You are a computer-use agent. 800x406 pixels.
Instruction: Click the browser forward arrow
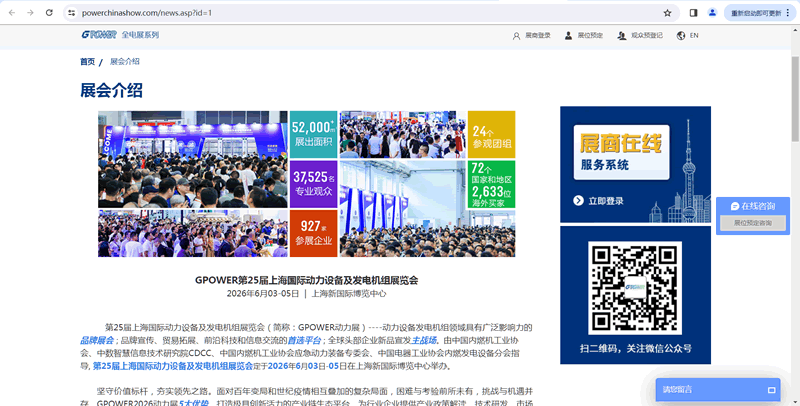[x=30, y=13]
